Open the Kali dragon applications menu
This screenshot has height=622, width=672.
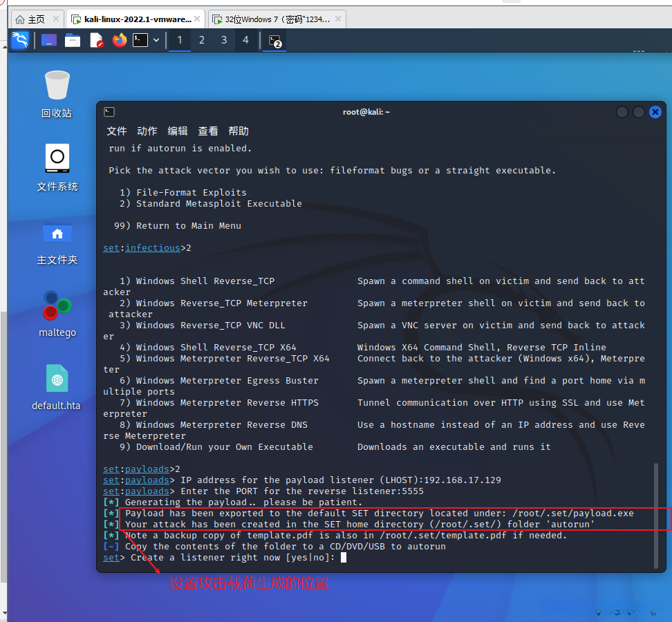[x=20, y=40]
